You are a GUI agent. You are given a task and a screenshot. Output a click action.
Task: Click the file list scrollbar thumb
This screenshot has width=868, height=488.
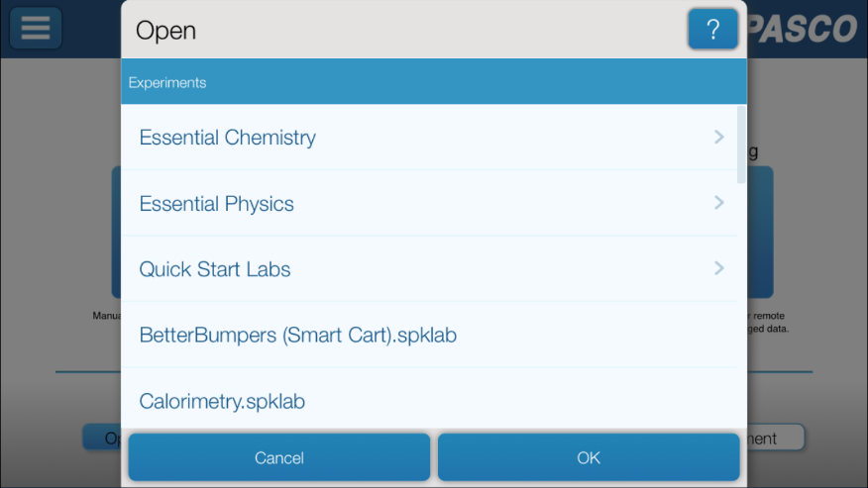tap(741, 145)
